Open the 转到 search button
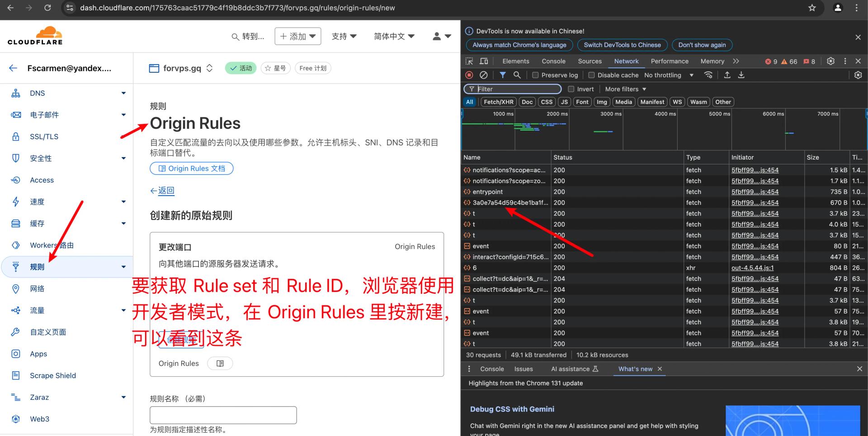The width and height of the screenshot is (868, 436). point(248,36)
